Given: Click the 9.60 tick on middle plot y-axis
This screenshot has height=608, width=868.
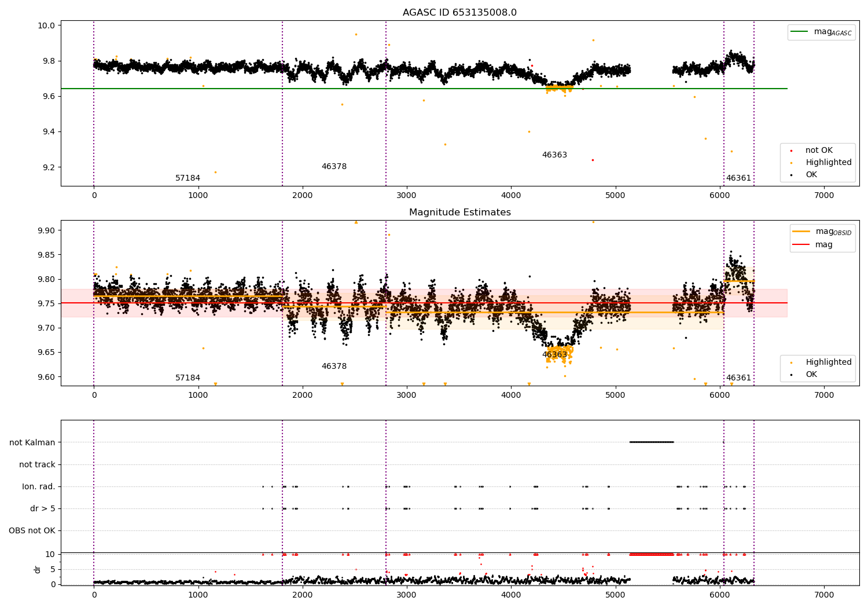Looking at the screenshot, I should [x=46, y=377].
